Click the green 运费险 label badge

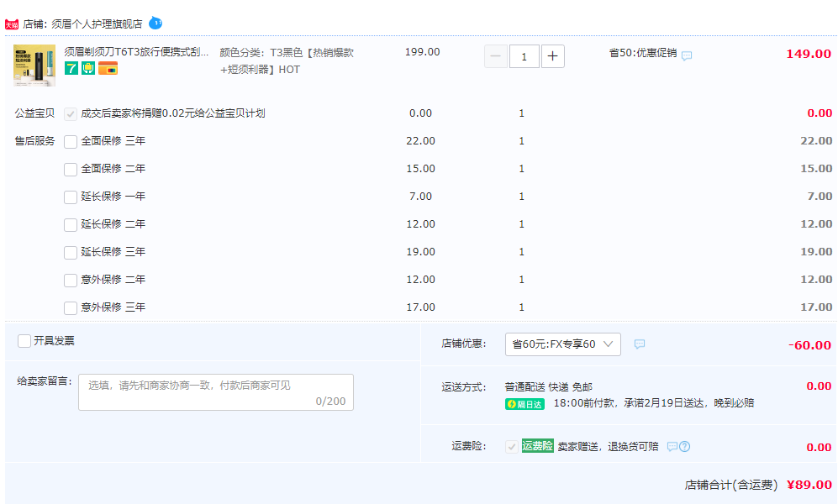[x=538, y=445]
